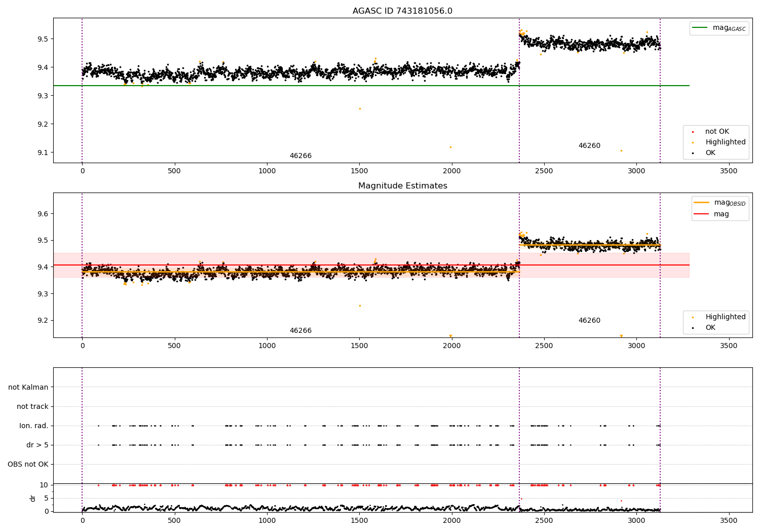Click the rotated 'dr' axis label
This screenshot has width=760, height=532.
33,498
